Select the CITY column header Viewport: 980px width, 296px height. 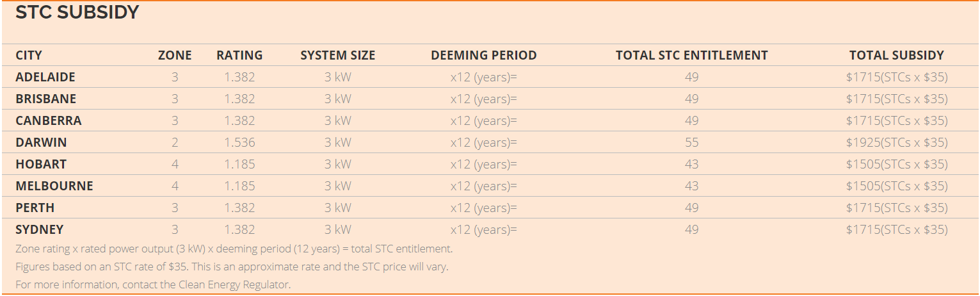coord(29,55)
